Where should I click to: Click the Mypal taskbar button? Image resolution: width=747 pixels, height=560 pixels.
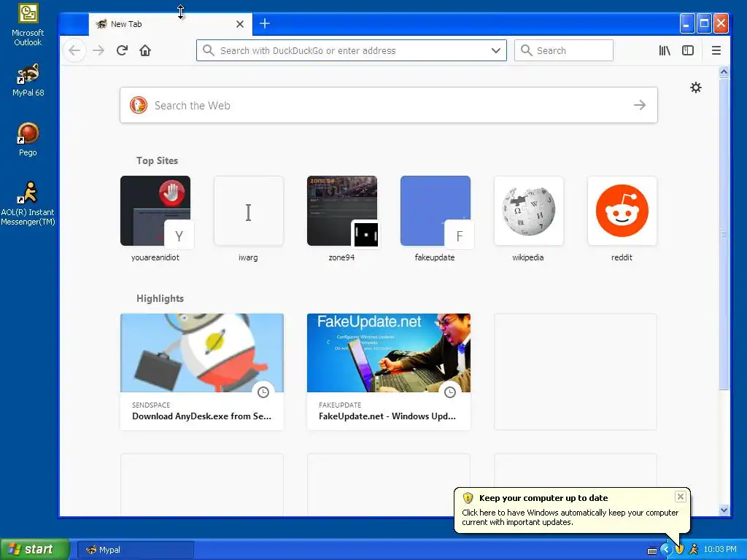pos(135,550)
